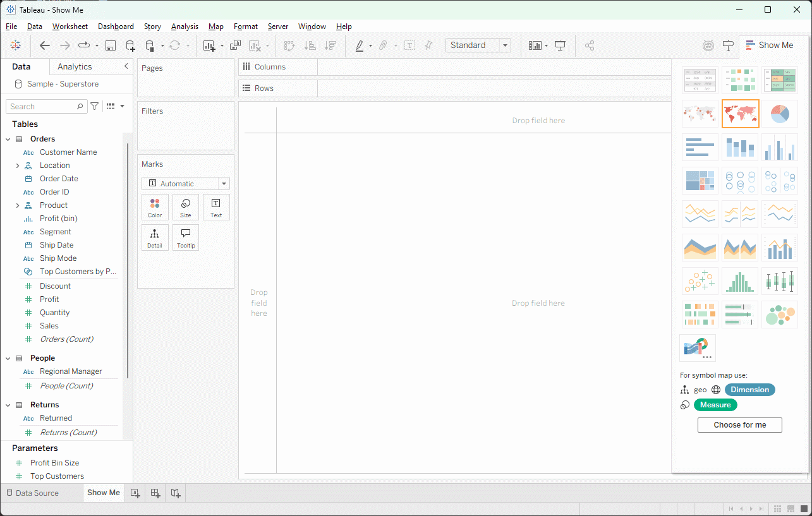This screenshot has height=516, width=812.
Task: Open the Worksheet menu
Action: (70, 27)
